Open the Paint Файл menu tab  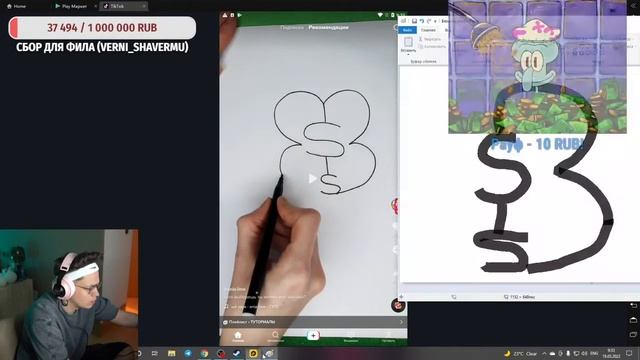pyautogui.click(x=407, y=30)
